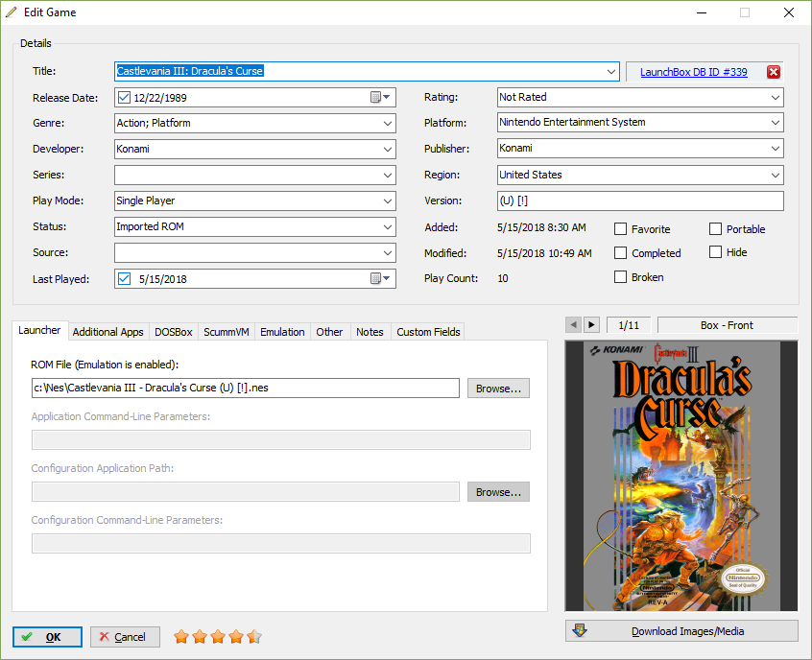Enable the Hide checkbox
The height and width of the screenshot is (660, 812).
[x=715, y=252]
